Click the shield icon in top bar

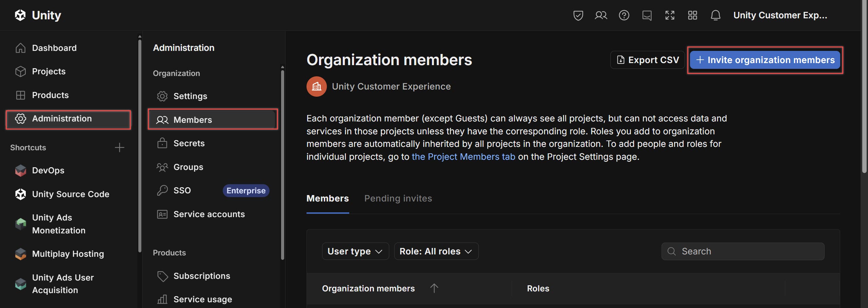click(x=578, y=15)
